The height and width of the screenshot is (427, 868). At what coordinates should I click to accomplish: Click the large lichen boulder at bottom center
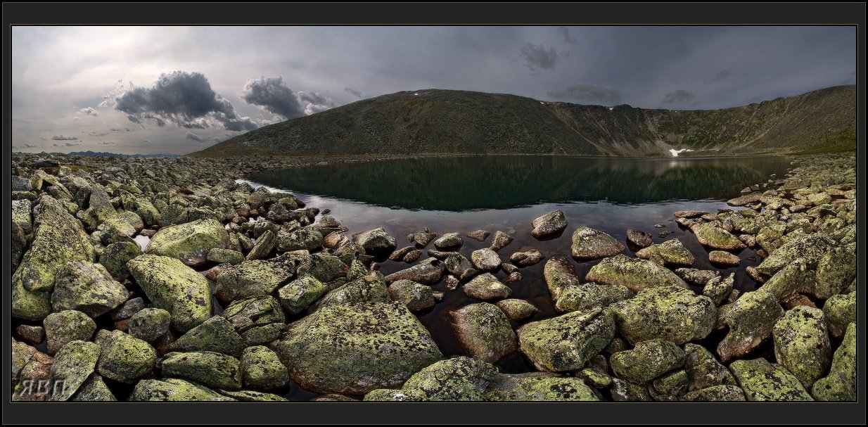(357, 345)
